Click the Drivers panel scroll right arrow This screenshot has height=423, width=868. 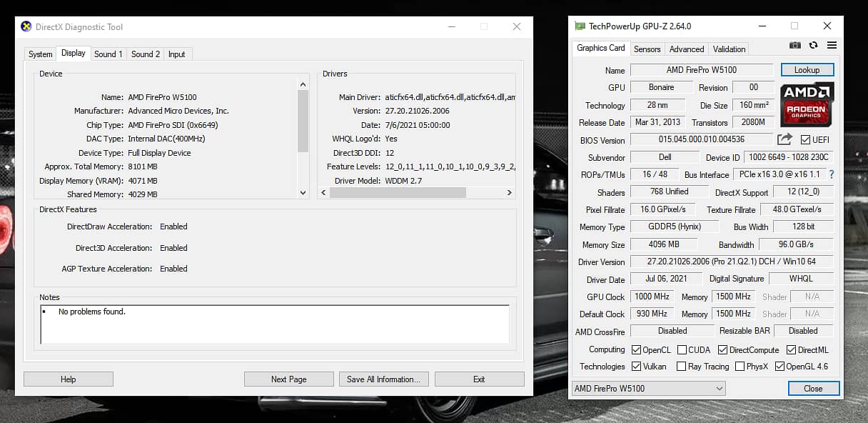pyautogui.click(x=509, y=193)
